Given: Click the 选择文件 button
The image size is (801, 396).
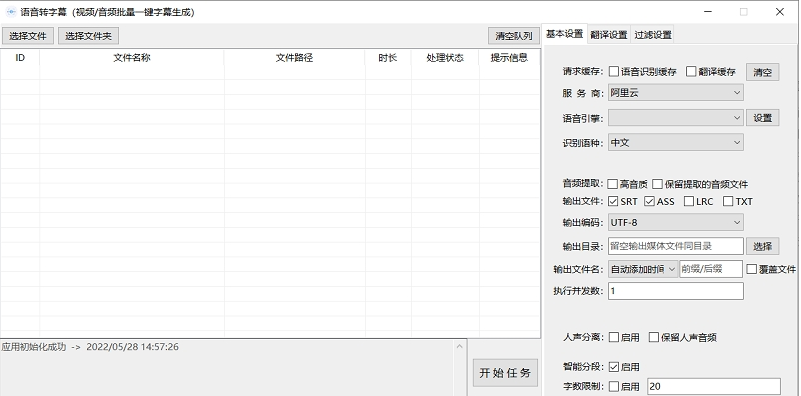Looking at the screenshot, I should point(28,36).
